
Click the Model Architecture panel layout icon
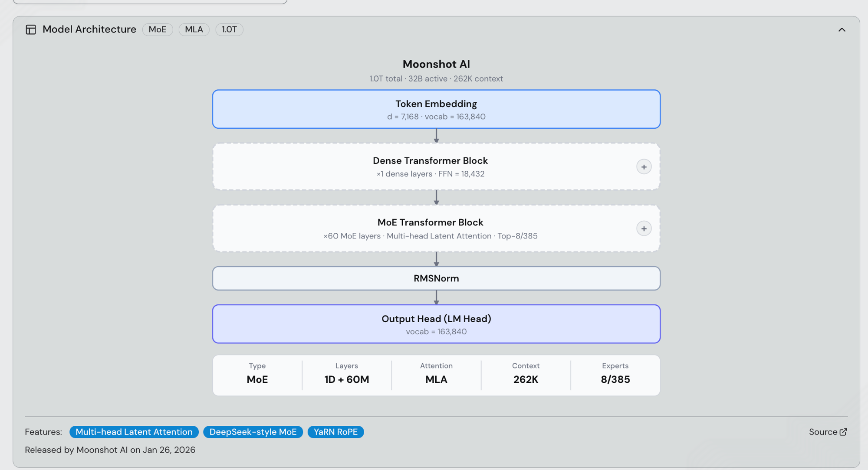pos(31,29)
